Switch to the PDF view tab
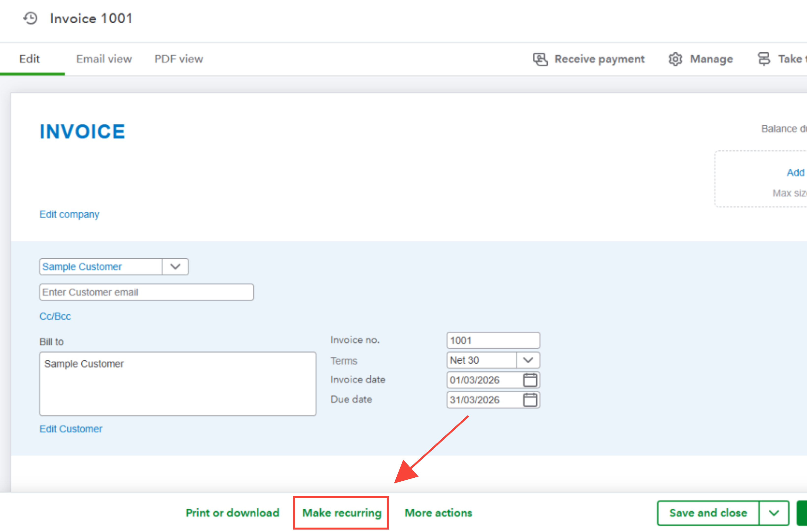The image size is (807, 532). (179, 59)
